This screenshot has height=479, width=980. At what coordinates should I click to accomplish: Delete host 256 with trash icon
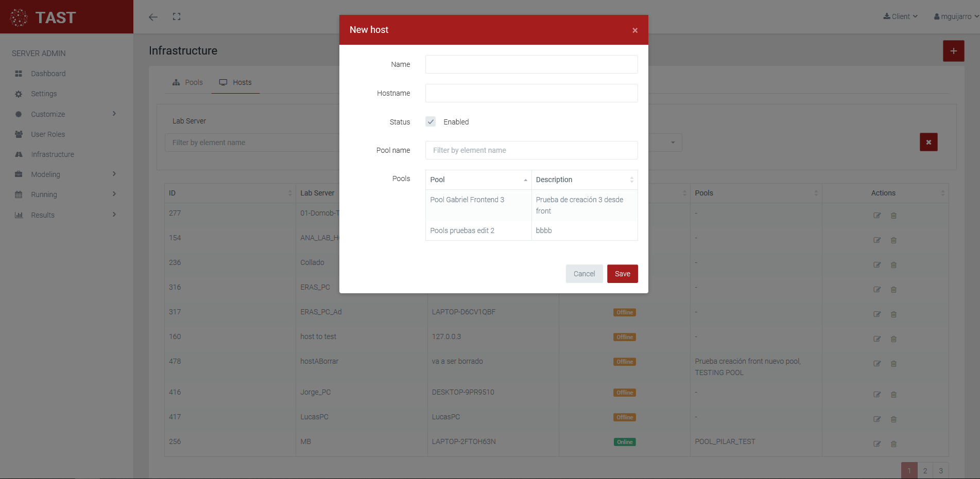coord(893,444)
